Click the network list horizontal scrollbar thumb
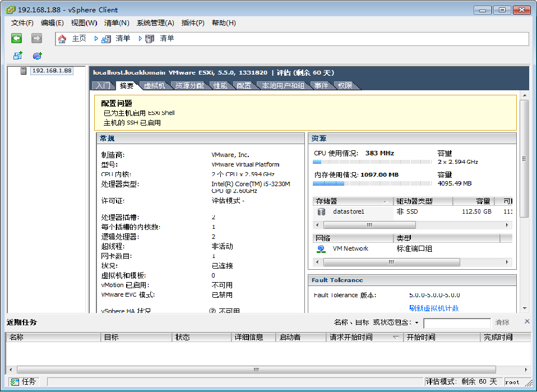This screenshot has height=392, width=537. click(x=391, y=262)
